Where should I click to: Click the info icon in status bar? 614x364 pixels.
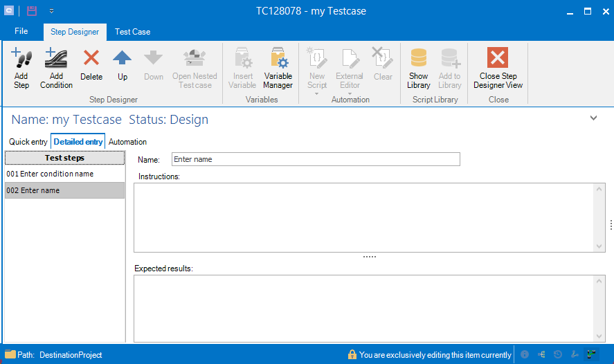click(525, 355)
